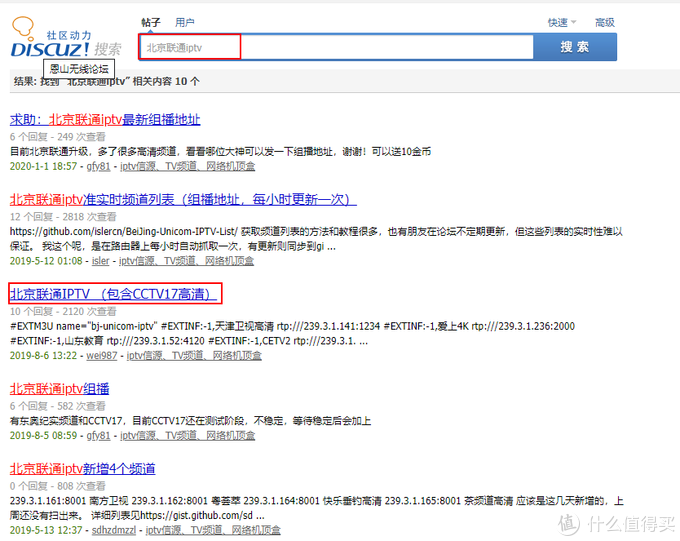Open post 北京联通iptv准实时频道列表
Viewport: 680px width, 541px height.
[x=183, y=199]
